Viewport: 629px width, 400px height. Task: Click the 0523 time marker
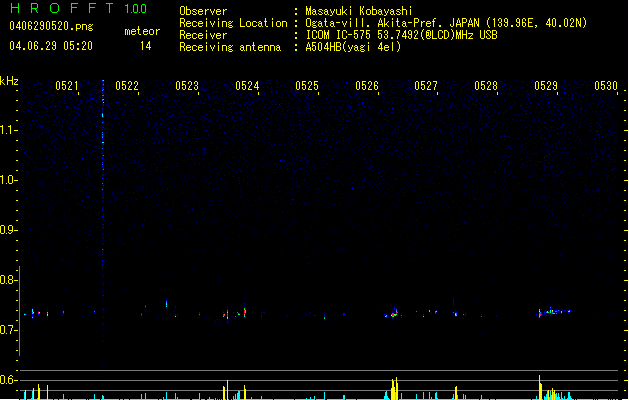click(x=187, y=86)
